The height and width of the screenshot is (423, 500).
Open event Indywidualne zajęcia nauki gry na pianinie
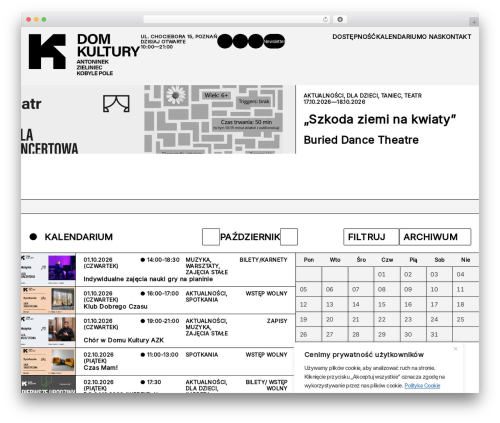(x=148, y=279)
